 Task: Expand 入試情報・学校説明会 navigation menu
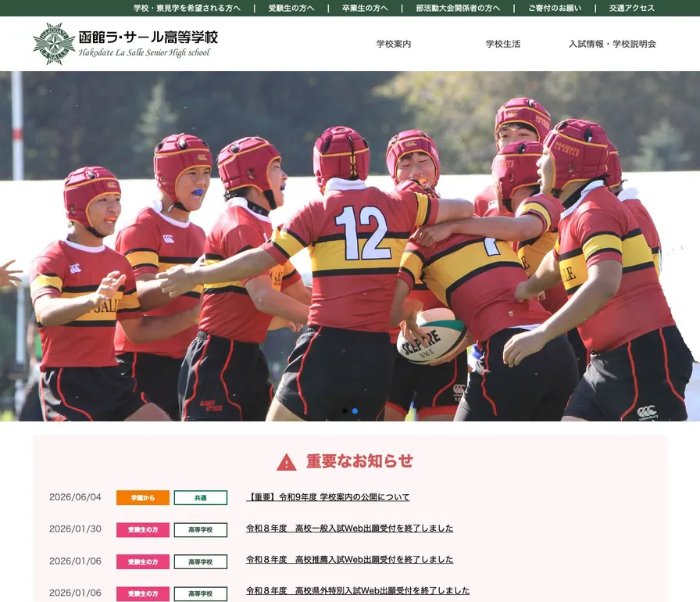tap(612, 44)
